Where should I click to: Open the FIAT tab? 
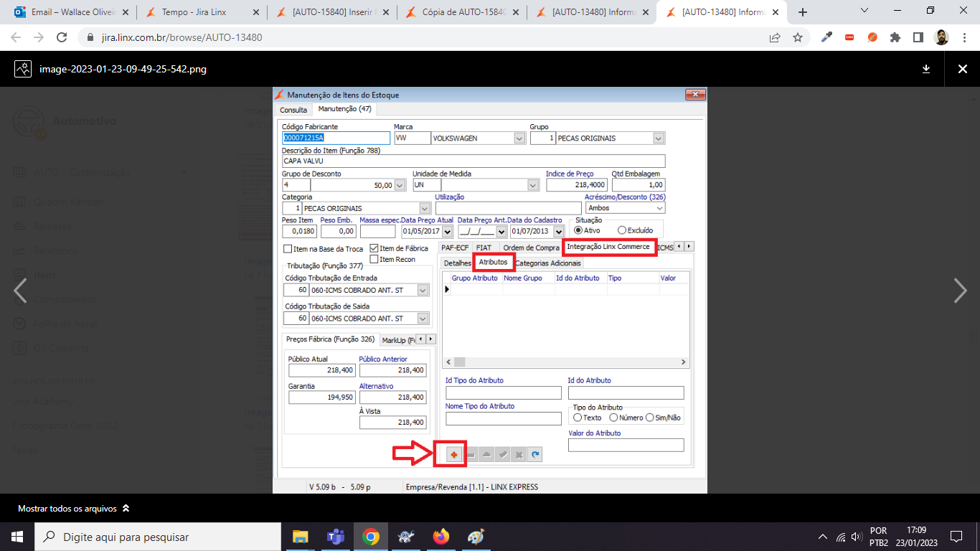pyautogui.click(x=484, y=248)
